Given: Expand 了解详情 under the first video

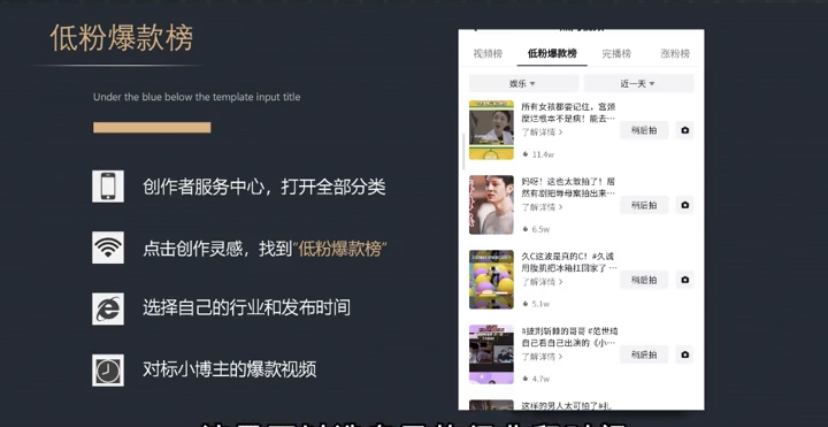Looking at the screenshot, I should click(542, 131).
